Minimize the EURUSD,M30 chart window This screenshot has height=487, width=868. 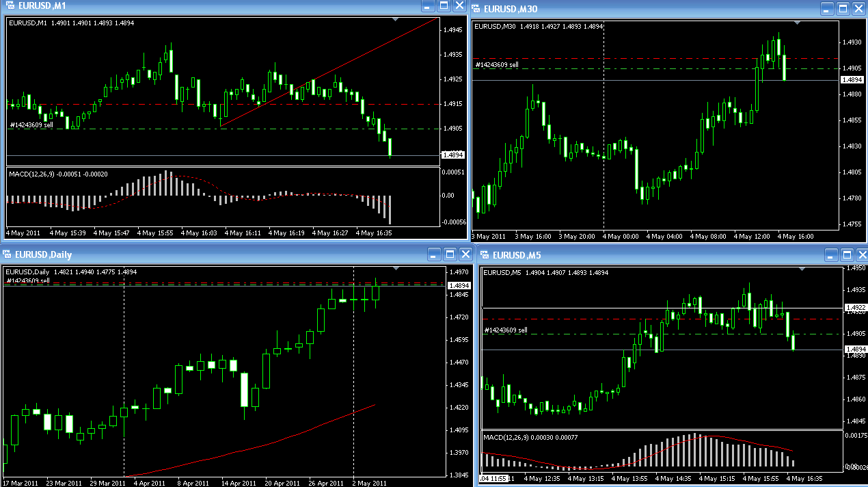pyautogui.click(x=827, y=9)
